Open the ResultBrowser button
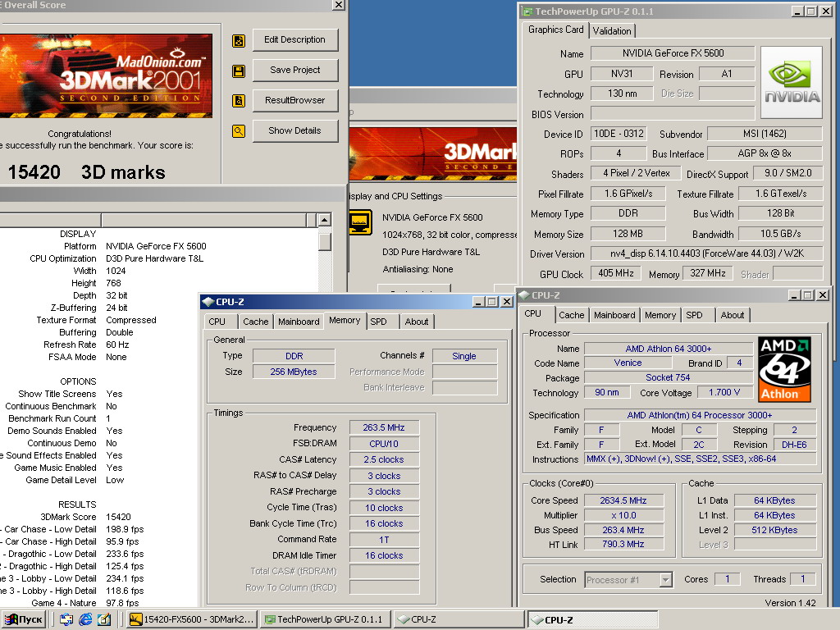 [294, 100]
